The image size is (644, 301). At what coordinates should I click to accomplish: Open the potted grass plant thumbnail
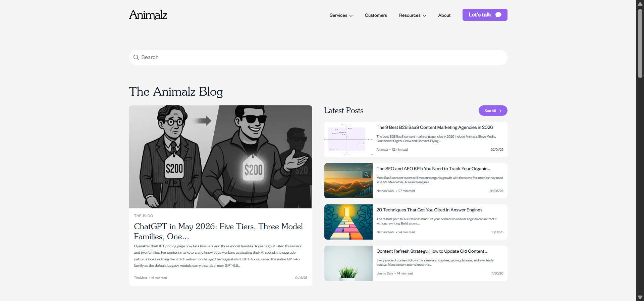pos(348,263)
